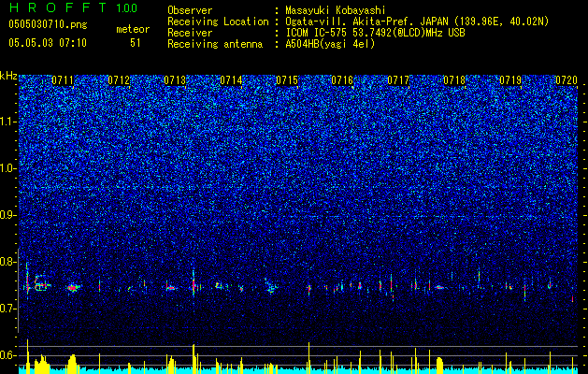
Task: Click the kHz axis unit label
Action: tap(8, 76)
